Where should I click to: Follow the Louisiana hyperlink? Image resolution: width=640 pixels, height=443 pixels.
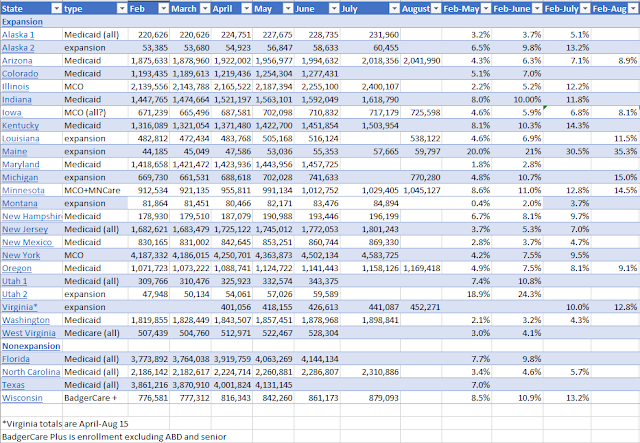pos(21,138)
